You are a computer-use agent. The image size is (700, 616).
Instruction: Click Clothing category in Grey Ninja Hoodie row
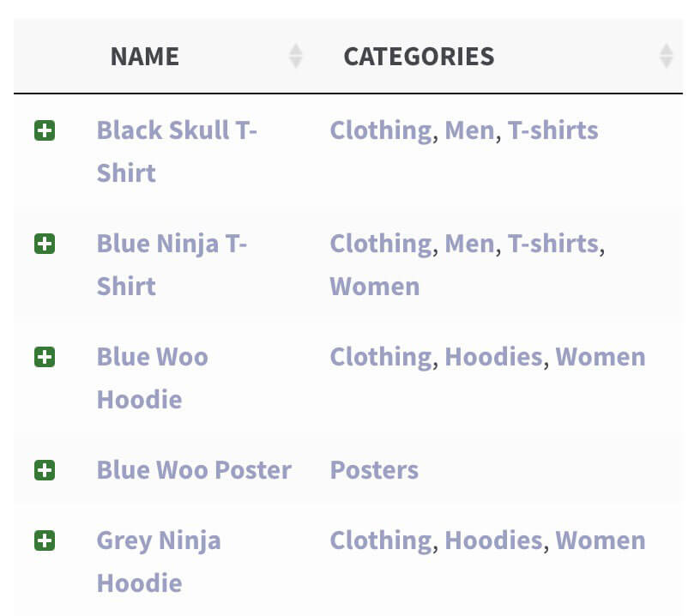[x=381, y=541]
